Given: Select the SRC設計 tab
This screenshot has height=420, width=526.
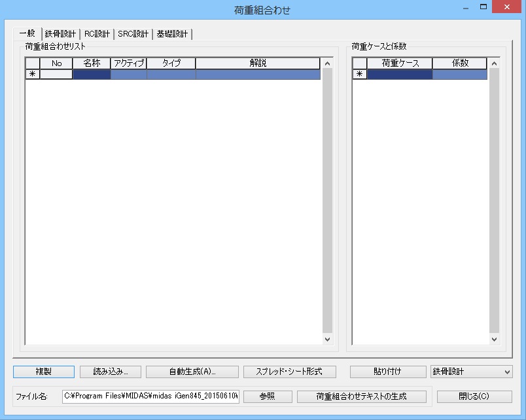Looking at the screenshot, I should tap(133, 34).
